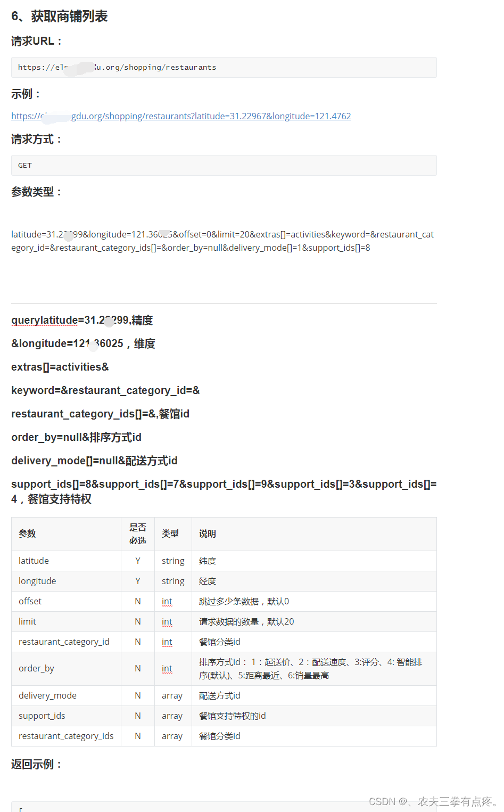Click the '参数类型：' heading
The image size is (504, 812).
tap(37, 192)
